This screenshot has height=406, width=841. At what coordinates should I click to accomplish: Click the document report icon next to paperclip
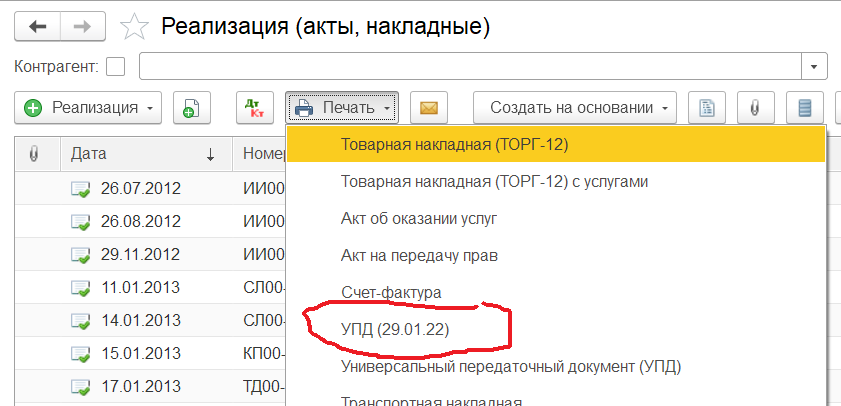(707, 108)
